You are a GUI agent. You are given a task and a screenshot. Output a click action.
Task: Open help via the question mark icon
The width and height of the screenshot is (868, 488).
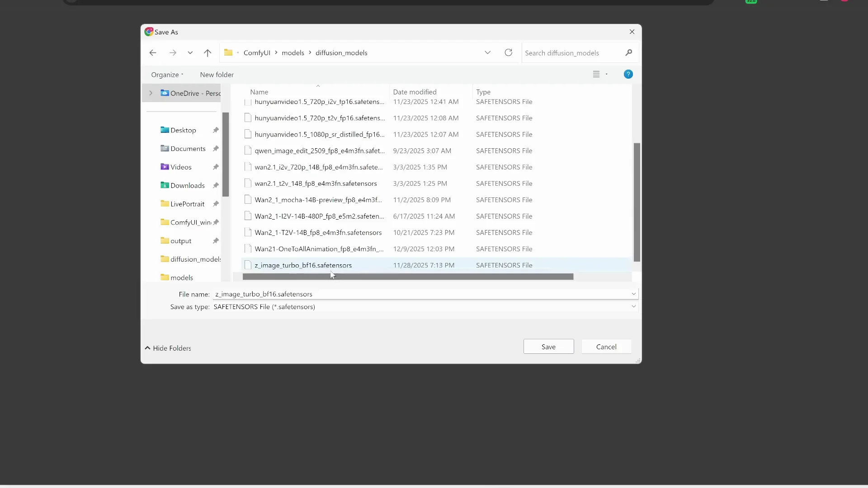tap(628, 74)
